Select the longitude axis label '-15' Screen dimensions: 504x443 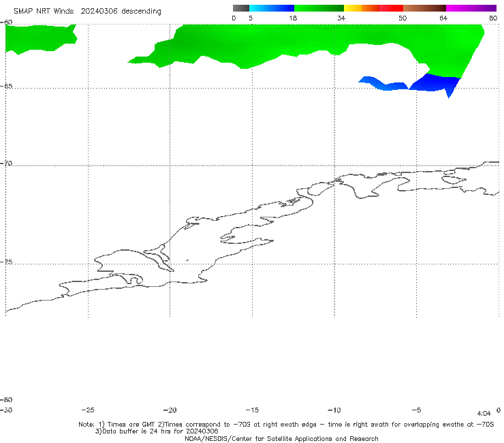coord(252,410)
